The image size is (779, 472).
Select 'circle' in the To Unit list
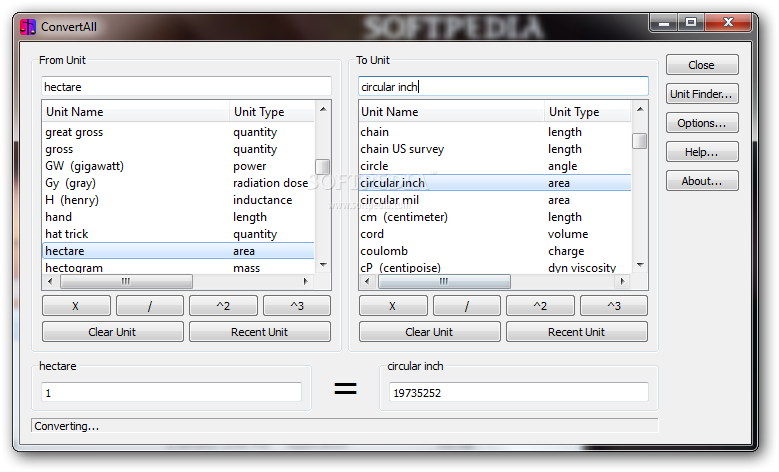coord(495,166)
